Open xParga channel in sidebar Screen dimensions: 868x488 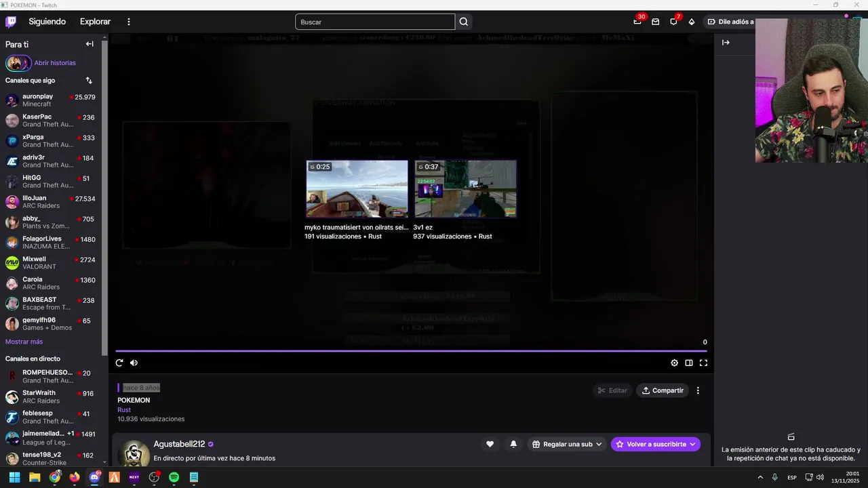[51, 141]
